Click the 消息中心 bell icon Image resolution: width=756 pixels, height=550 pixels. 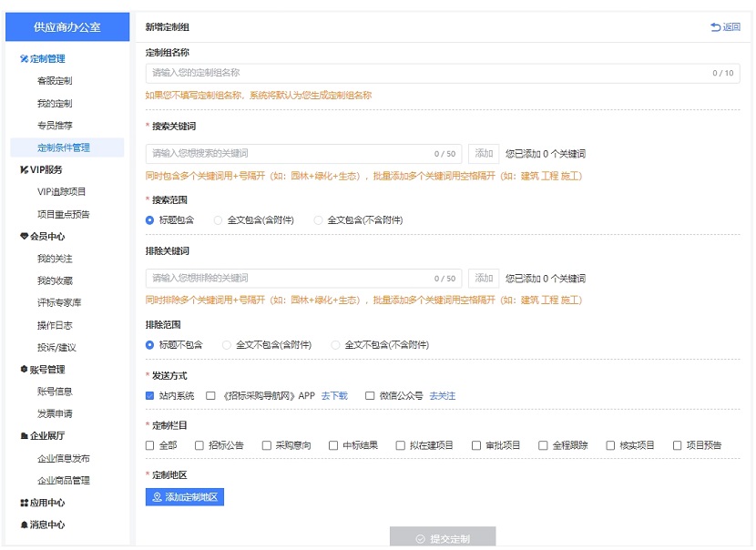coord(24,525)
